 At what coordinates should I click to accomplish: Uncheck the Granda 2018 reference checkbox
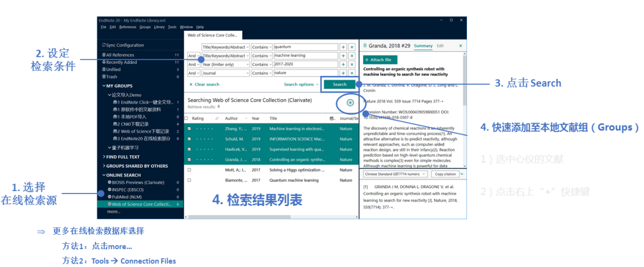(189, 159)
